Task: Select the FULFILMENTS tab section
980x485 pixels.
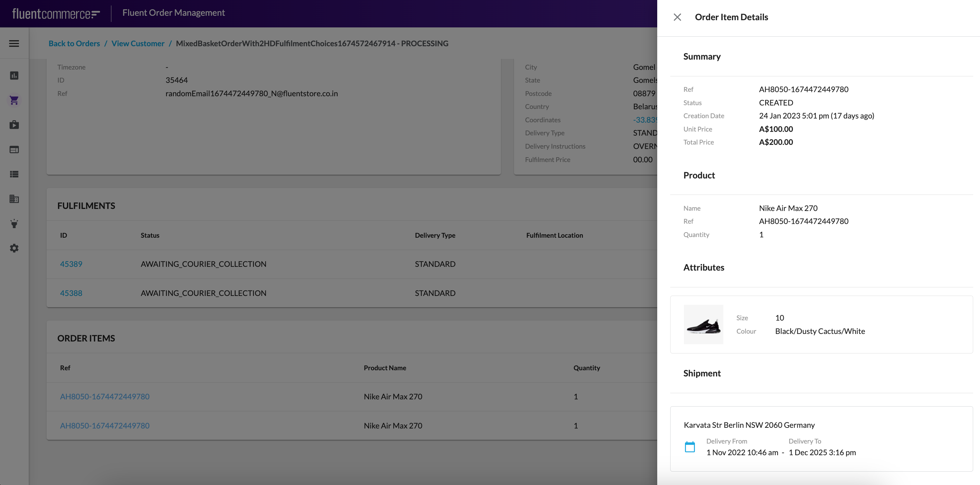Action: [86, 205]
